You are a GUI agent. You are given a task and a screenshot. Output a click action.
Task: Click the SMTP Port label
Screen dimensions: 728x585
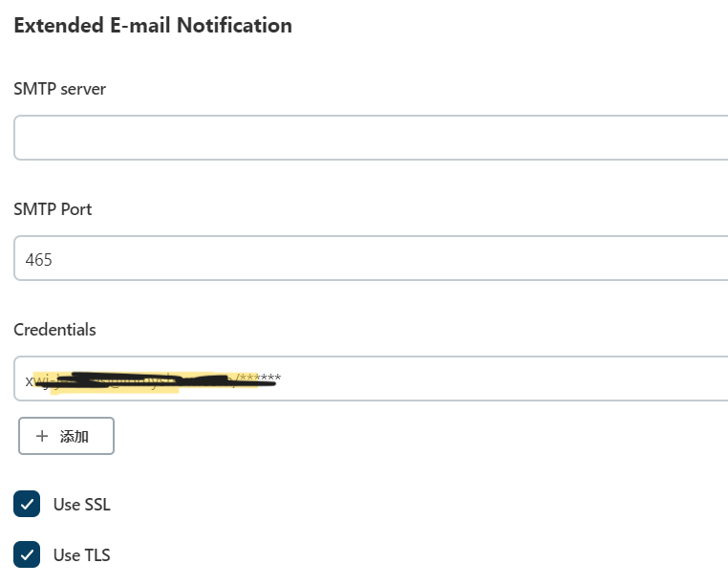(x=53, y=209)
